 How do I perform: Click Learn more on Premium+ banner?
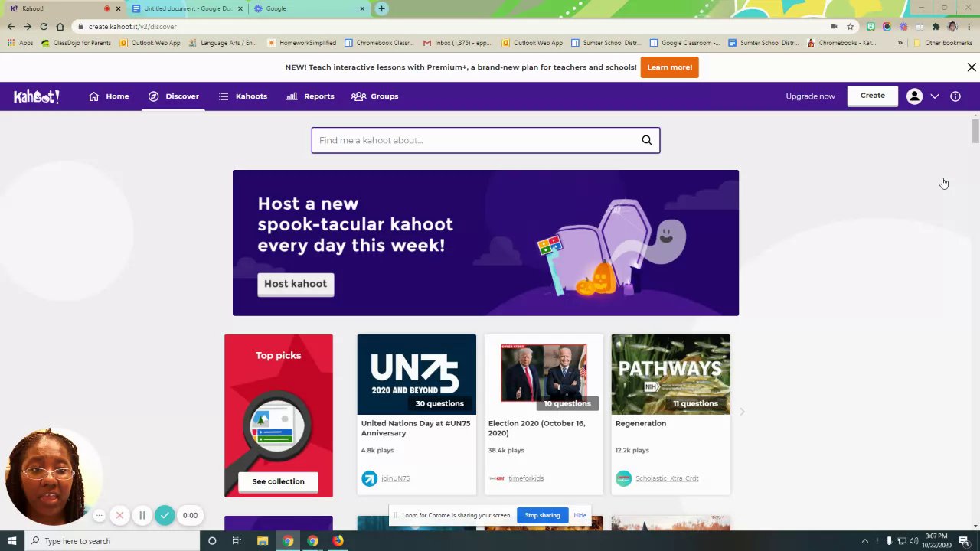tap(669, 67)
